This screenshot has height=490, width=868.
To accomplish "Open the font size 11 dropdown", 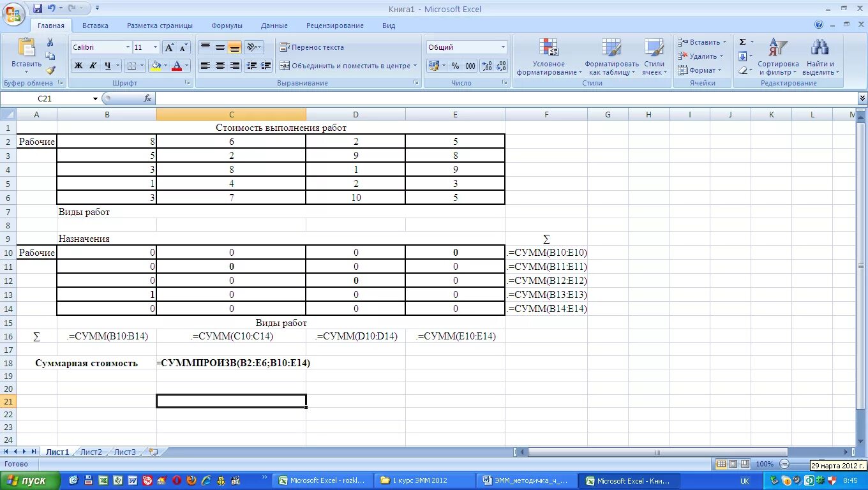I will tap(155, 47).
